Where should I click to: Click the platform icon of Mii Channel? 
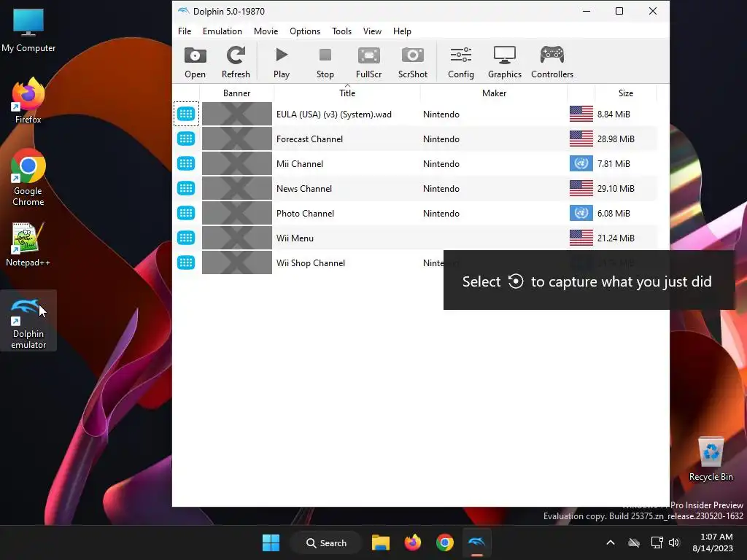(x=186, y=163)
